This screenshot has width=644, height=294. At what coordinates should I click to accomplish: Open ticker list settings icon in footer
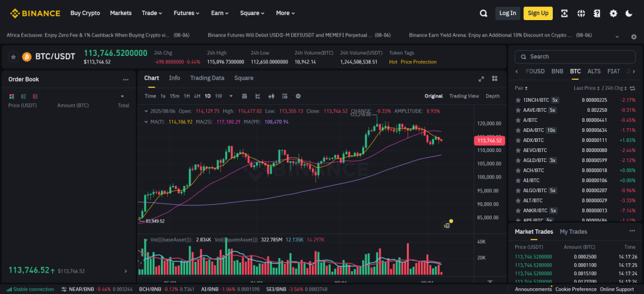click(64, 289)
